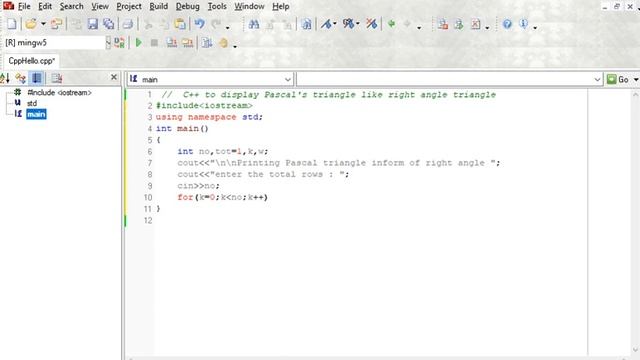Click the code formatting icon
This screenshot has height=360, width=640.
(x=326, y=24)
